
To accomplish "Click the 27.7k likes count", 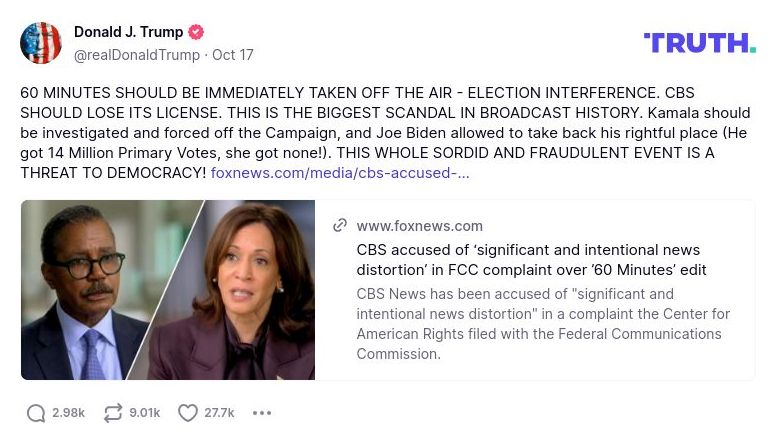I will tap(219, 413).
